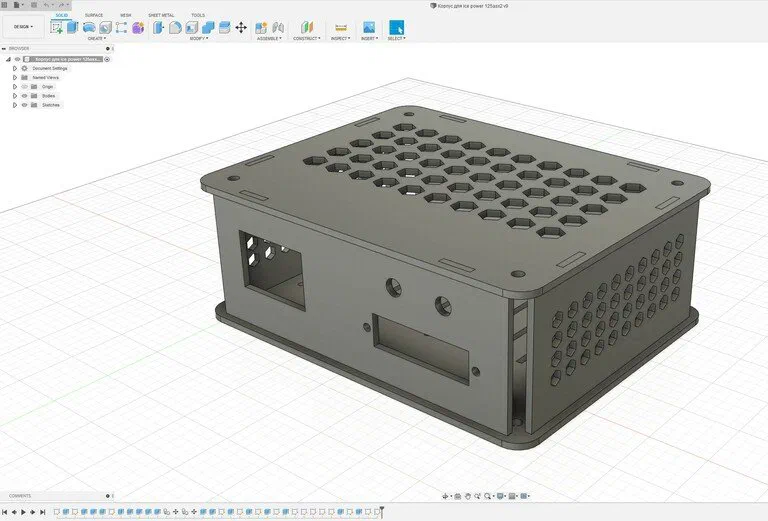Select the Extrude tool
This screenshot has height=521, width=768.
(72, 27)
